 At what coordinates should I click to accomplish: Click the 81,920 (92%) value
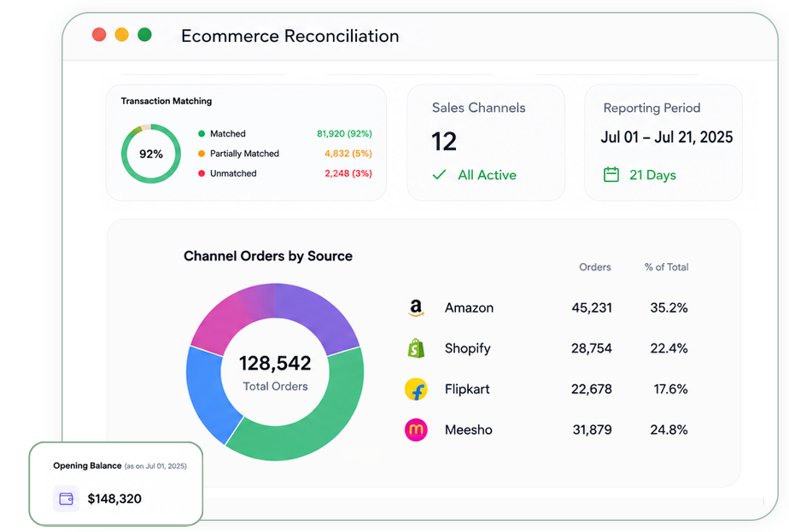344,133
